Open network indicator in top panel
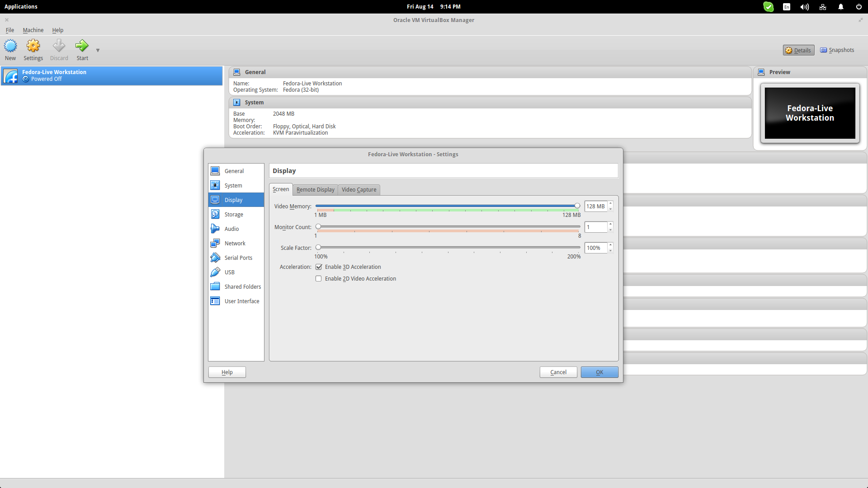 (823, 7)
